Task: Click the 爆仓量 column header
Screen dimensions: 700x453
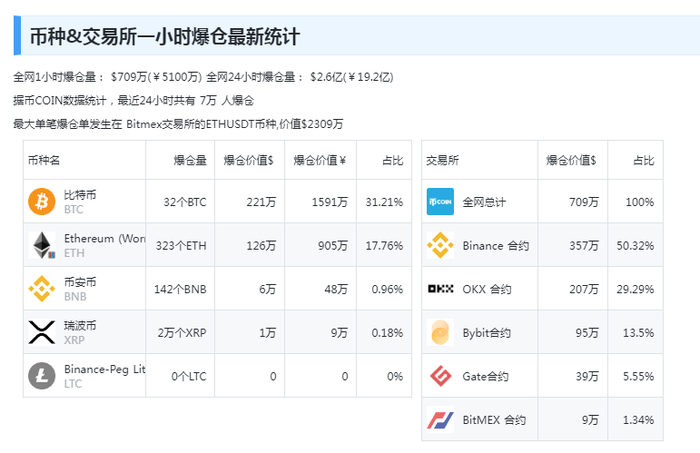Action: coord(190,160)
